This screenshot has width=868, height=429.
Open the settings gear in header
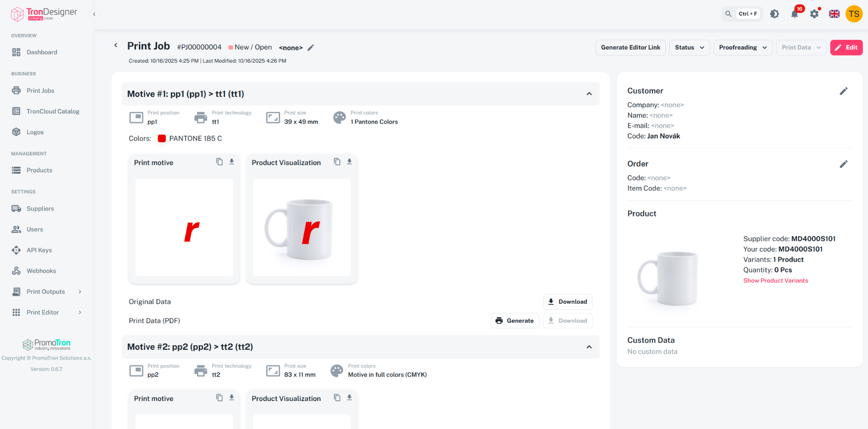coord(814,14)
